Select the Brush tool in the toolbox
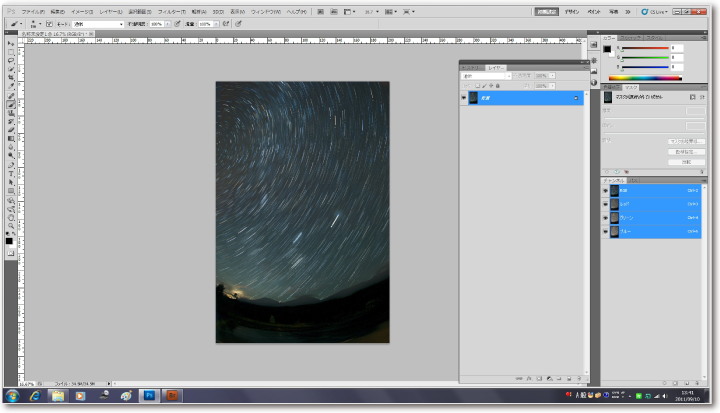This screenshot has width=720, height=413. tap(11, 104)
